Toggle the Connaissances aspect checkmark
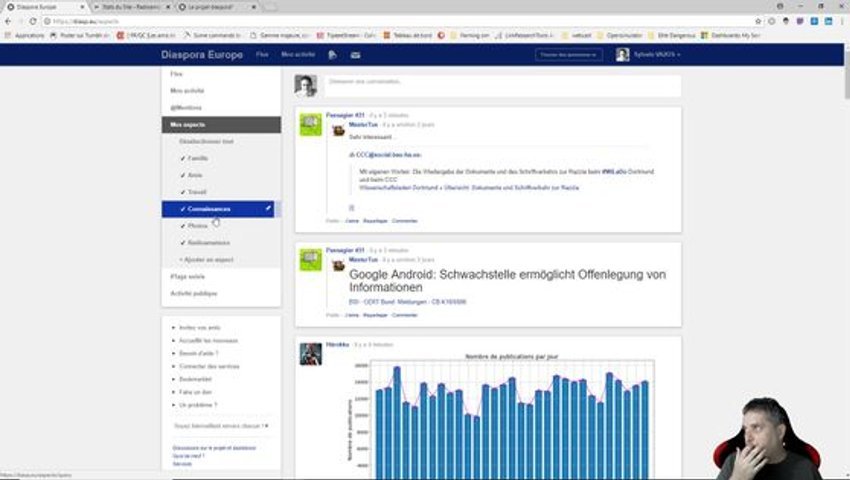The image size is (850, 480). [x=183, y=209]
